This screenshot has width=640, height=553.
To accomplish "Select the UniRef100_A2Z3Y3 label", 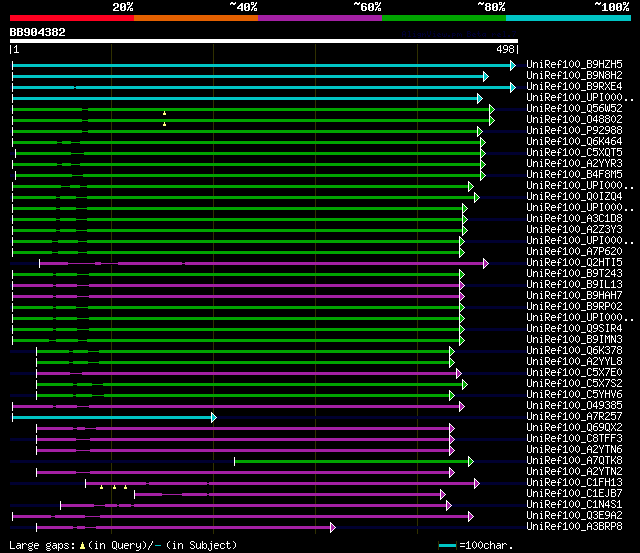I will [574, 230].
